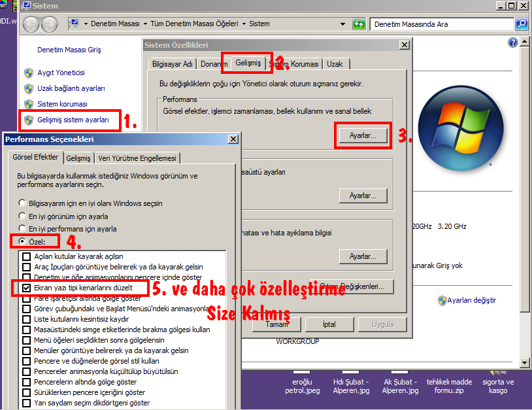532x410 pixels.
Task: Click Performans Ayarlar... button
Action: (x=363, y=135)
